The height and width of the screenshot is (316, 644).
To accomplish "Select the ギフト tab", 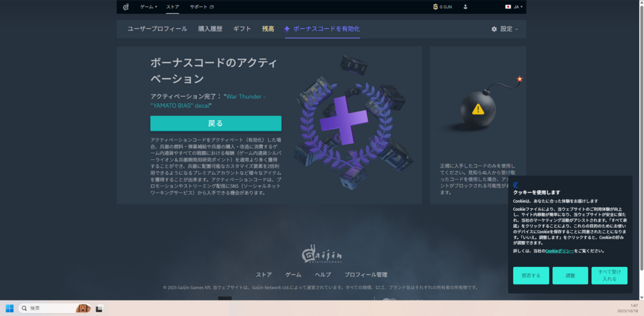I will [x=242, y=29].
